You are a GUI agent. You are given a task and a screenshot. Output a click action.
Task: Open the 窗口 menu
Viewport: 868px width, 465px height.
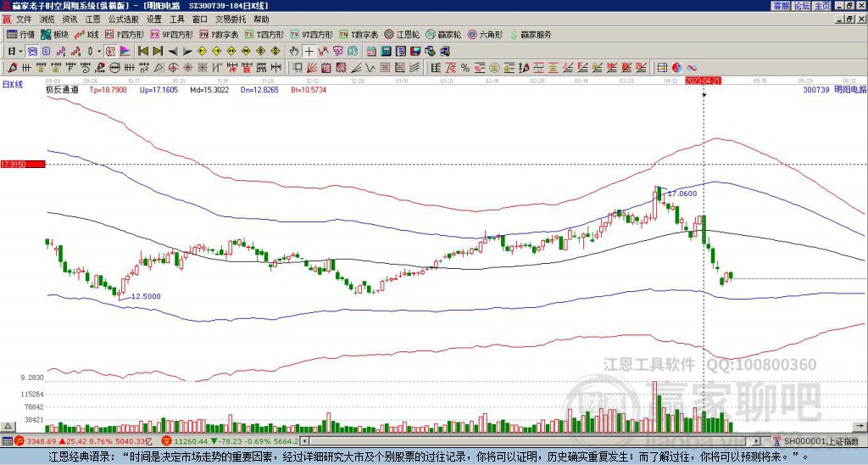pyautogui.click(x=200, y=20)
